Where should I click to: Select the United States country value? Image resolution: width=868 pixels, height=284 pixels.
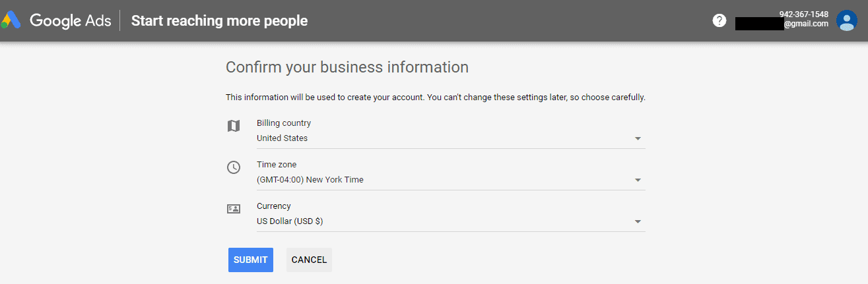pos(282,138)
